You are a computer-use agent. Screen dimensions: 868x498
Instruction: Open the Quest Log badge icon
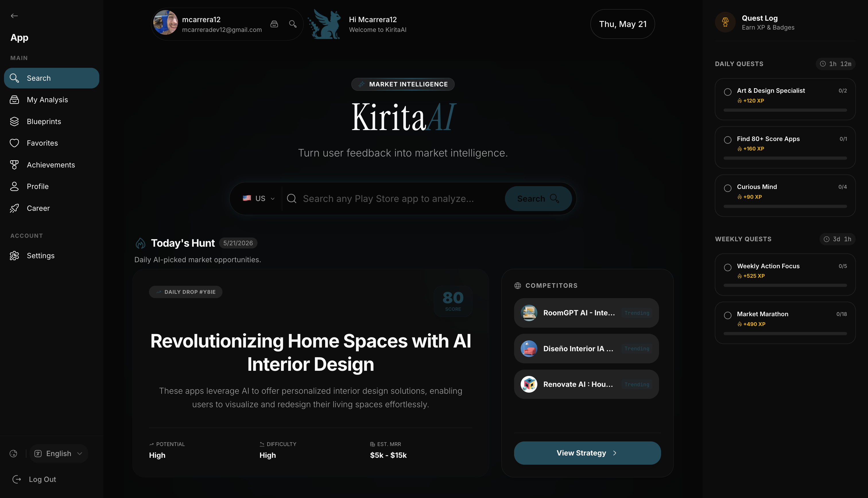(x=725, y=22)
